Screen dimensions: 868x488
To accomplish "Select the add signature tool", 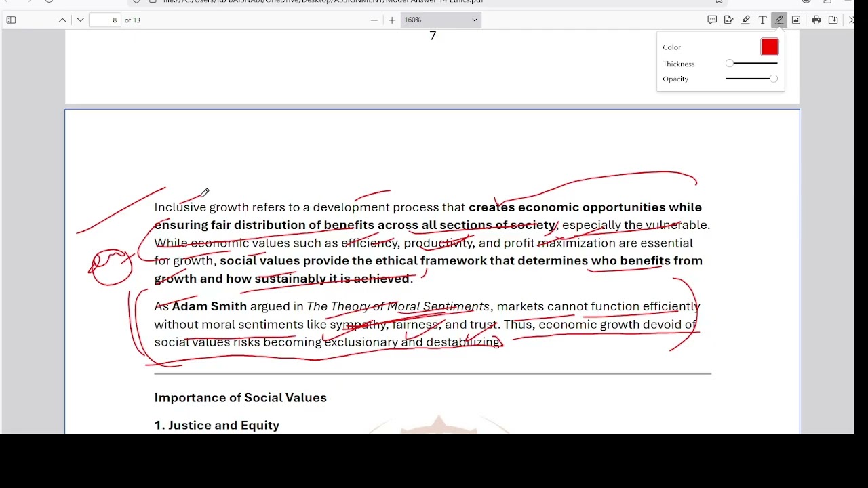I will point(729,20).
